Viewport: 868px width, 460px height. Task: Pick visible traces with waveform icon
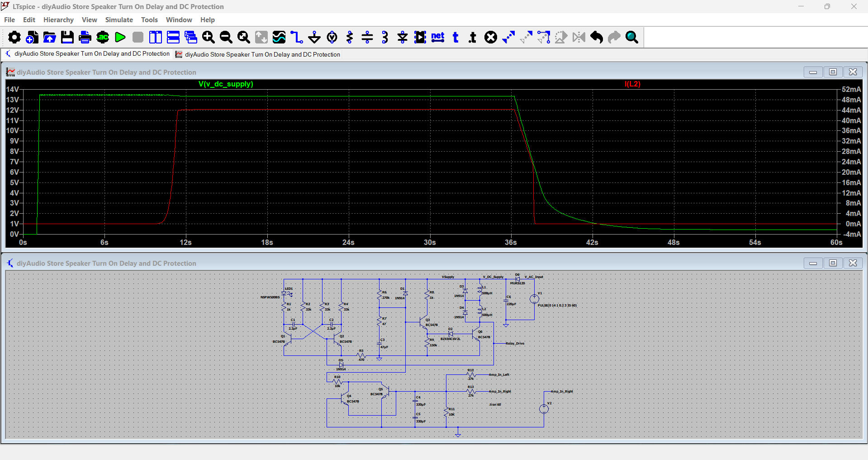point(279,37)
